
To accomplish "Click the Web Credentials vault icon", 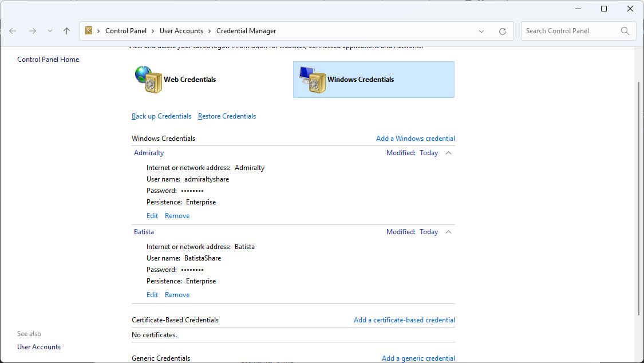I will (x=148, y=79).
